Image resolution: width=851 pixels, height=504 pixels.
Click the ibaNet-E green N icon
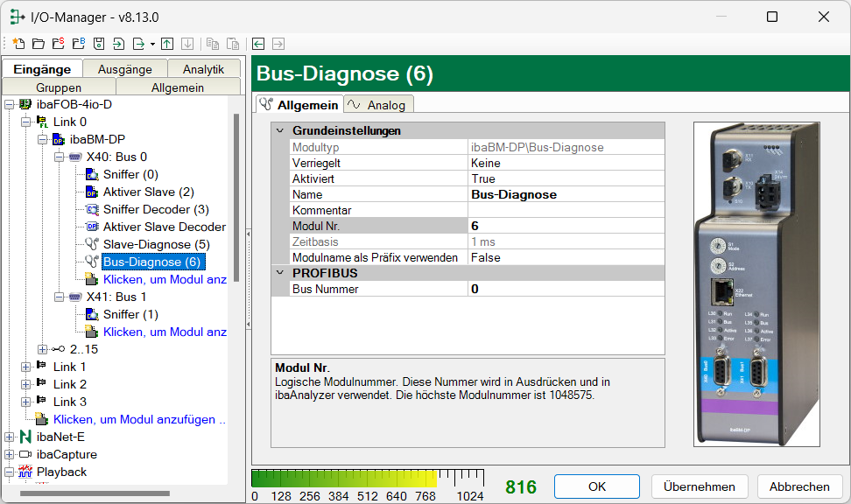(25, 437)
